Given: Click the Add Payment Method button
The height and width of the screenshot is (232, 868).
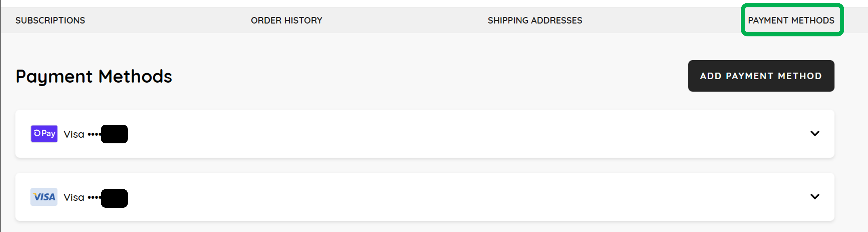Looking at the screenshot, I should (761, 76).
